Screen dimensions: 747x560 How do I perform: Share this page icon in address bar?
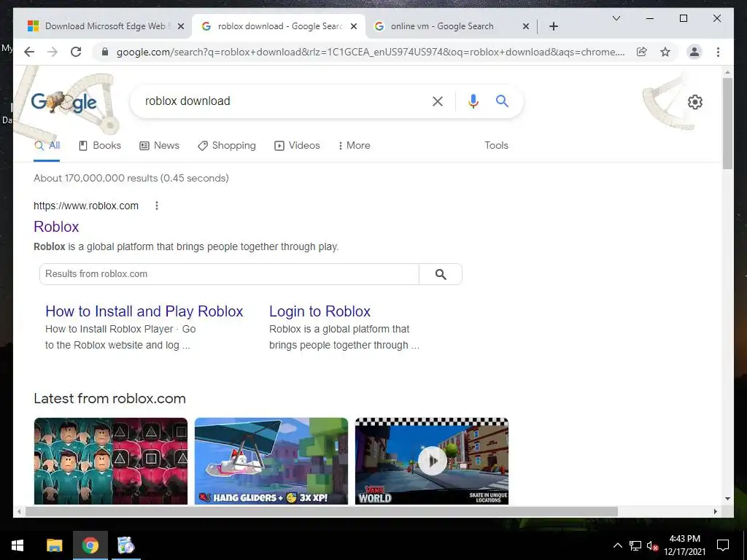pos(642,52)
